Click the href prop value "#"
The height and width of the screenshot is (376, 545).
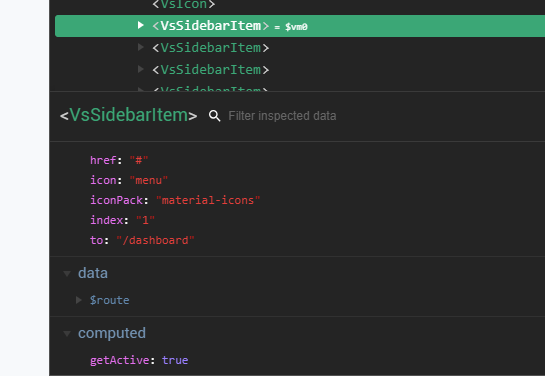(x=139, y=160)
